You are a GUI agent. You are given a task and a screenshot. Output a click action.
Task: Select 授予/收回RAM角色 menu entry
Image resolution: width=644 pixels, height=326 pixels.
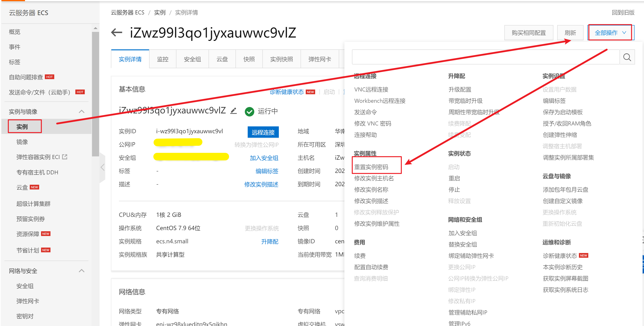click(x=567, y=124)
